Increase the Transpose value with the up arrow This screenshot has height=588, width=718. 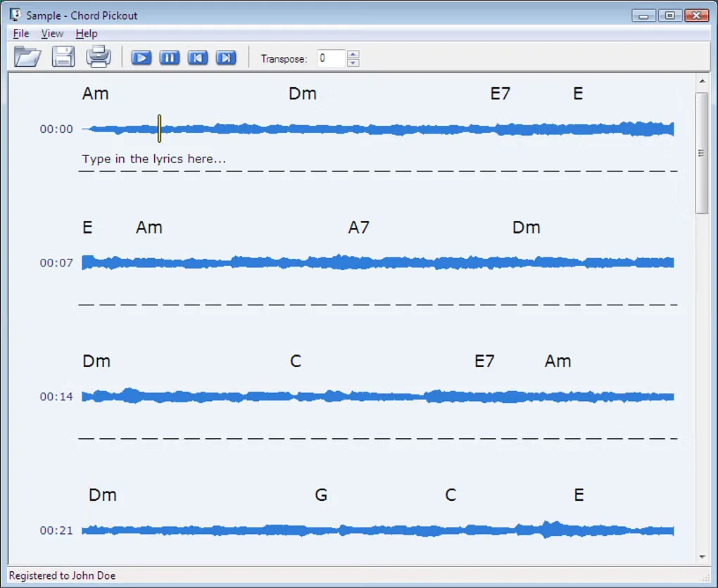(353, 54)
